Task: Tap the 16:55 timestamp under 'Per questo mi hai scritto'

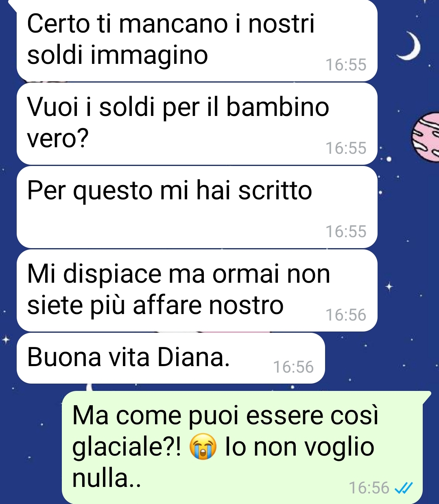Action: point(346,232)
